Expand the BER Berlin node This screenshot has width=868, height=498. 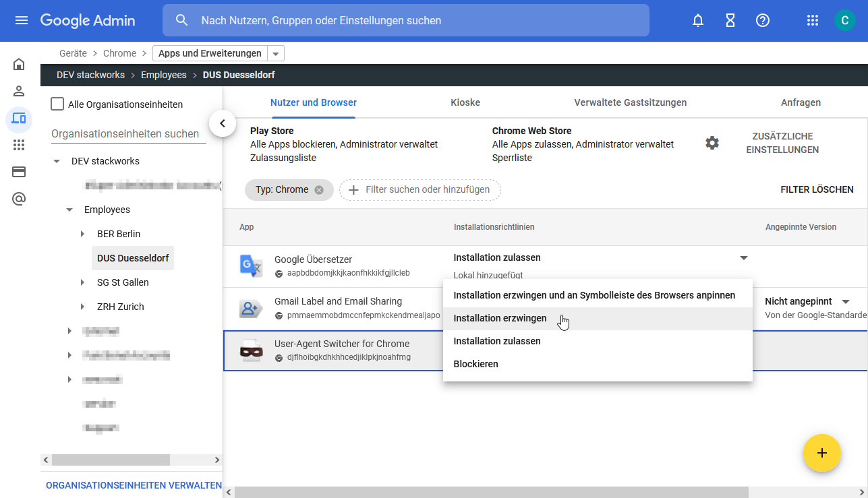[x=82, y=234]
